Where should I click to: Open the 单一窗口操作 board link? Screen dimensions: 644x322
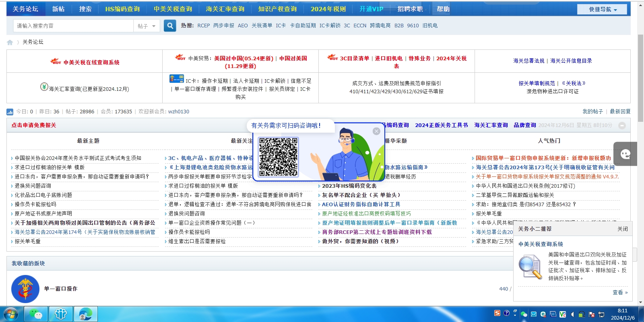click(60, 289)
